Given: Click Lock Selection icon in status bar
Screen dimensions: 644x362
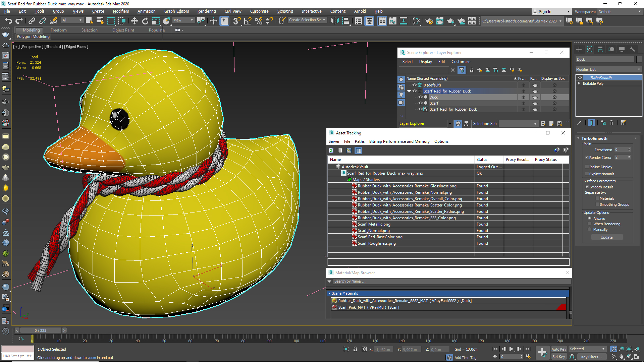Looking at the screenshot, I should 355,349.
